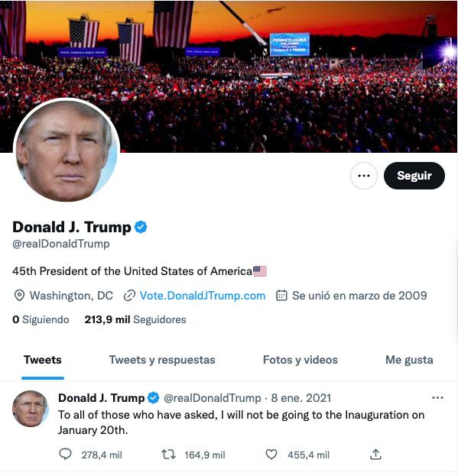Switch to the Tweets y respuestas tab

coord(162,360)
